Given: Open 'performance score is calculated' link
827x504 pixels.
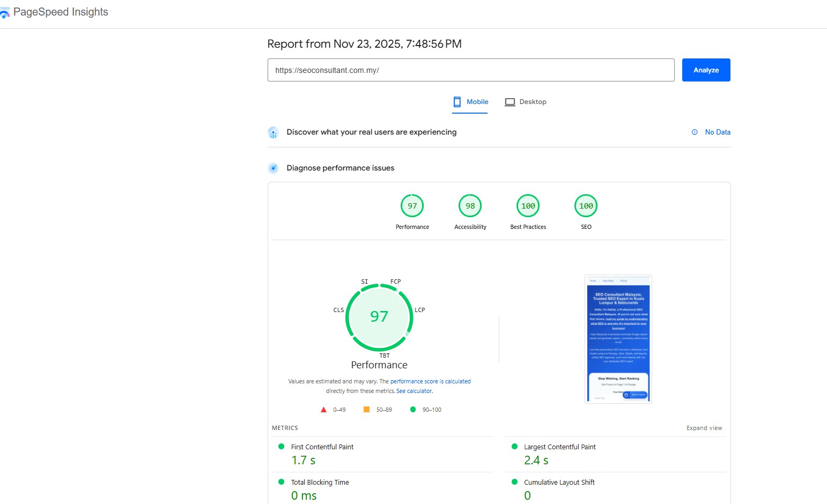Looking at the screenshot, I should (430, 381).
